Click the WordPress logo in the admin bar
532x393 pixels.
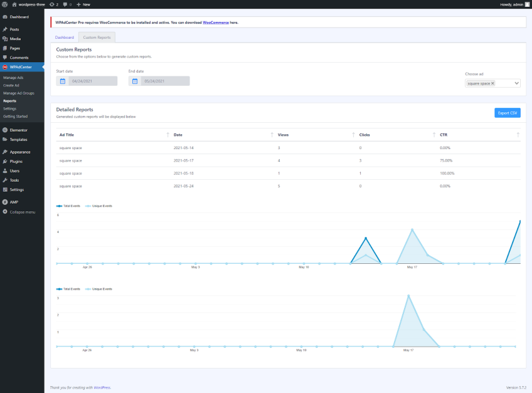click(x=6, y=4)
